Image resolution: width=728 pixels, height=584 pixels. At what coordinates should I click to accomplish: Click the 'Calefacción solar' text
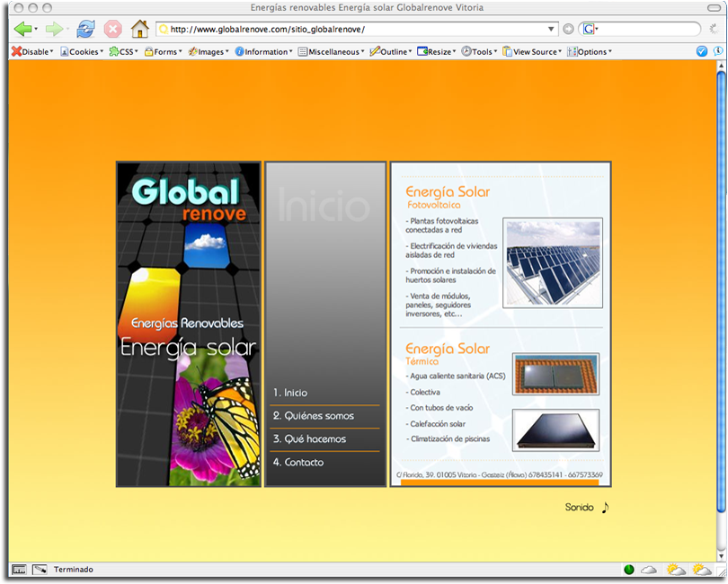(436, 424)
